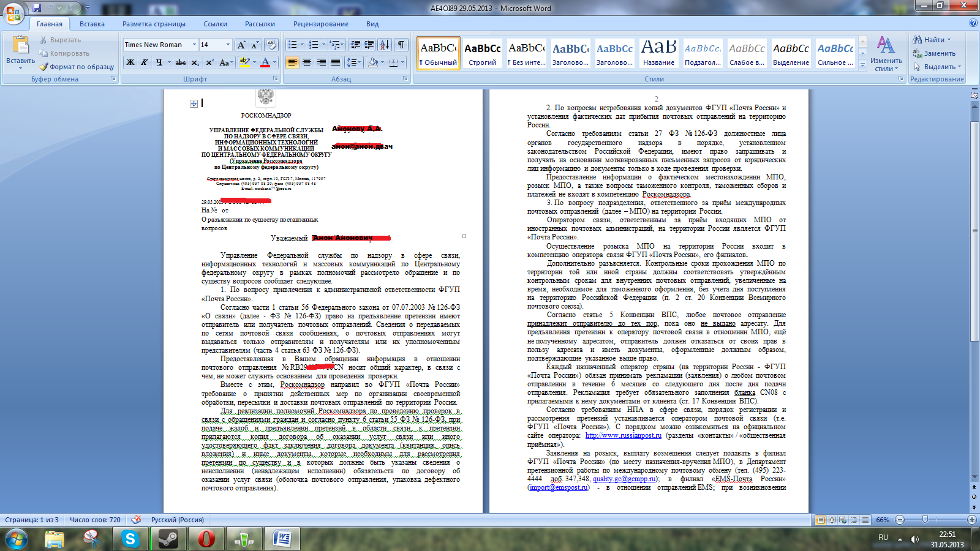Open www.russianpost.ru hyperlink in document
Viewport: 980px width, 551px height.
[624, 435]
